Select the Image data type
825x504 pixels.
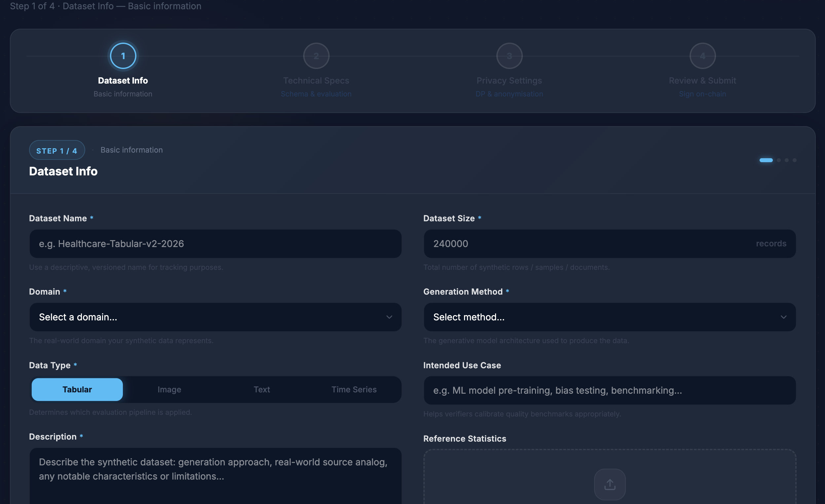(x=169, y=389)
